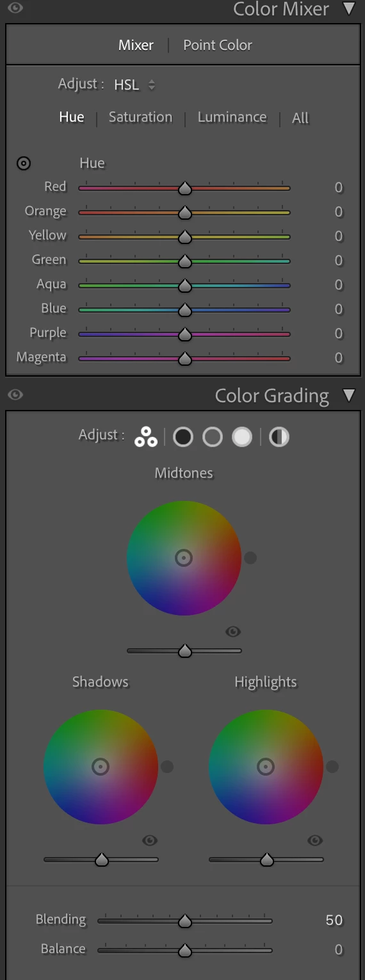
Task: Collapse the Color Mixer panel triangle
Action: [349, 9]
